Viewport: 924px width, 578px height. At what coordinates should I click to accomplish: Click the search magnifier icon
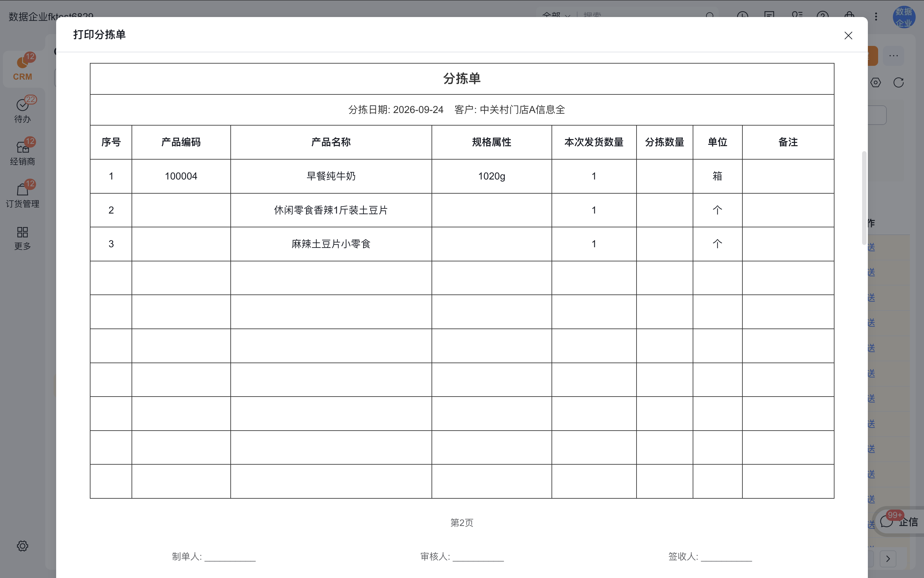[x=710, y=16]
